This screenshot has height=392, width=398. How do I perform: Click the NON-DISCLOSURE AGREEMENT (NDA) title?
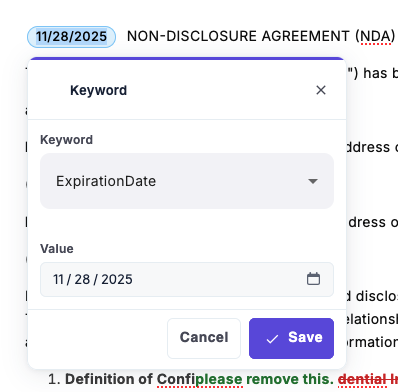[x=261, y=36]
